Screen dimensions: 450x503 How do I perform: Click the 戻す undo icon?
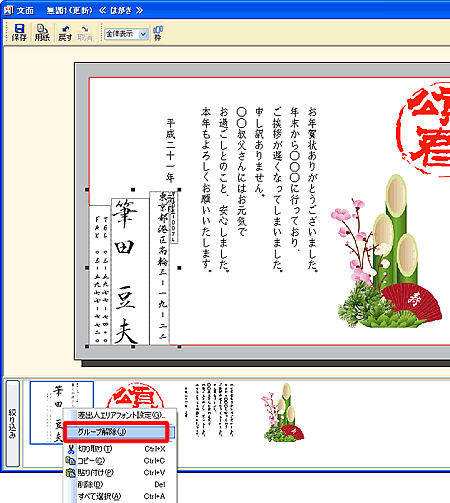65,33
